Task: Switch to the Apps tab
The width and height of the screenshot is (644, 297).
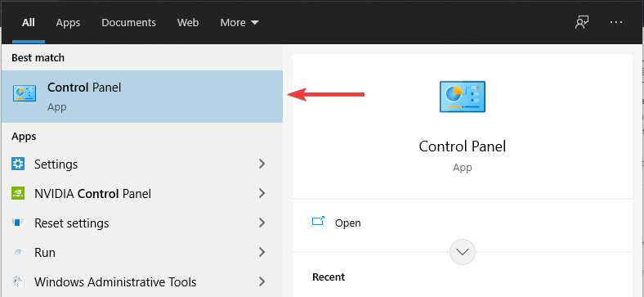Action: [x=68, y=23]
